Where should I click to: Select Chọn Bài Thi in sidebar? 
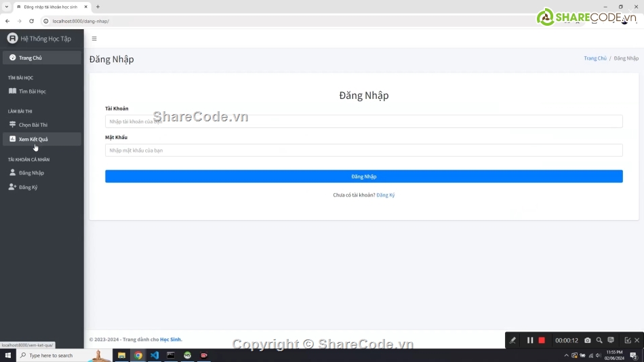tap(42, 125)
